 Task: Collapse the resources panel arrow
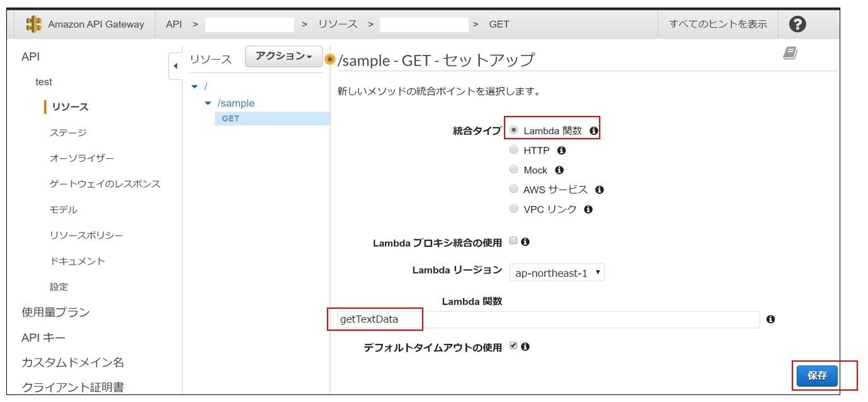(x=176, y=66)
